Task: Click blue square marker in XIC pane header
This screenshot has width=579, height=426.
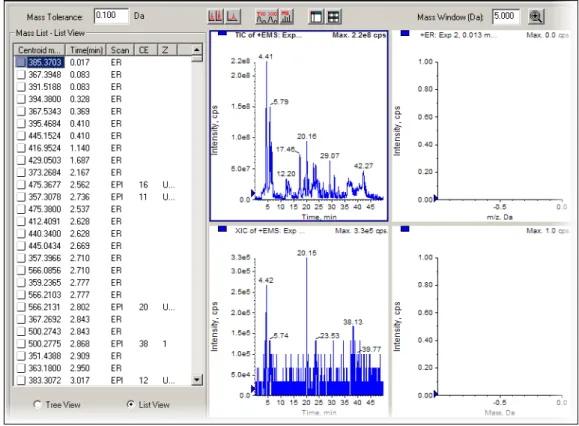Action: point(222,229)
